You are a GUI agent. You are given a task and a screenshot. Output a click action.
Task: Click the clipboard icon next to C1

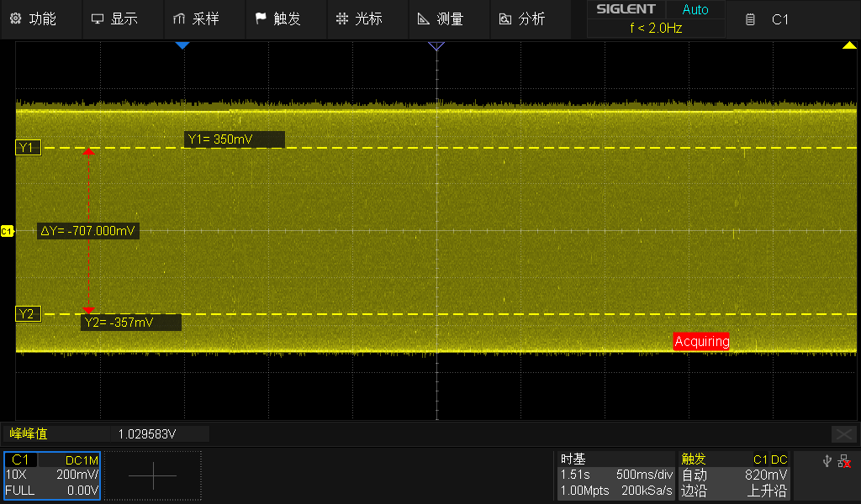coord(750,20)
